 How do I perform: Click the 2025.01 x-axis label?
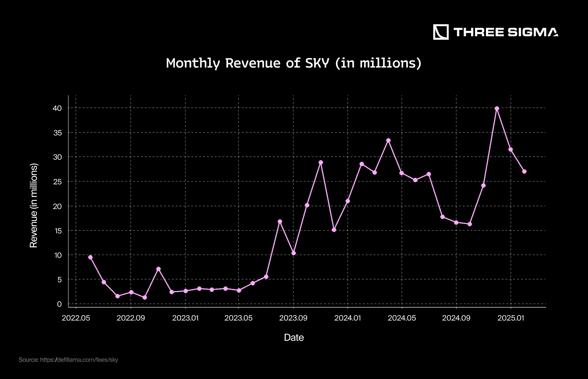[x=511, y=318]
